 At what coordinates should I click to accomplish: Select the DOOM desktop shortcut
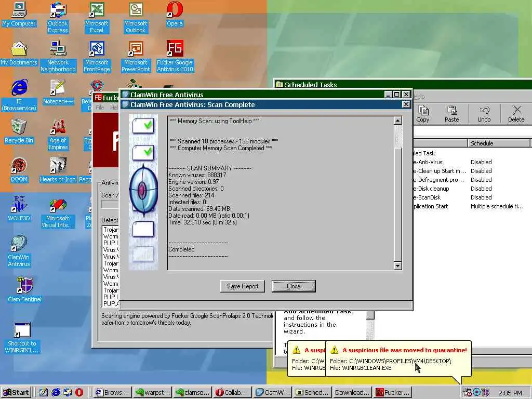click(19, 170)
